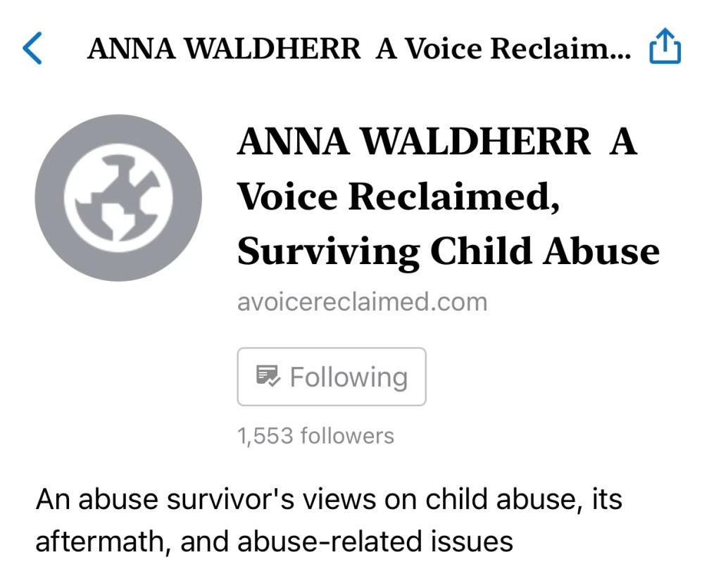The image size is (721, 588).
Task: Click the "aftermath, and abuse-related issues" text line
Action: tap(274, 542)
